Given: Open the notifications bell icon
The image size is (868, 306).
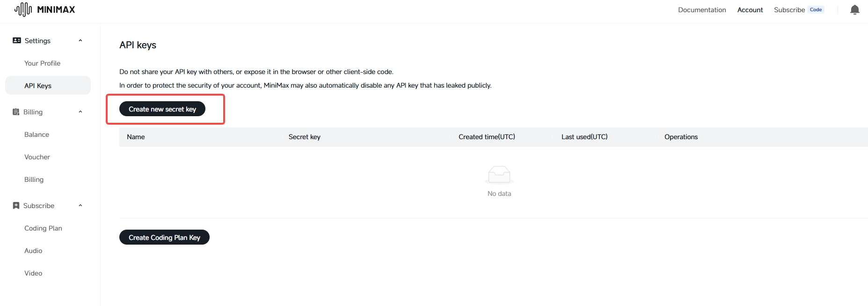Looking at the screenshot, I should coord(854,10).
